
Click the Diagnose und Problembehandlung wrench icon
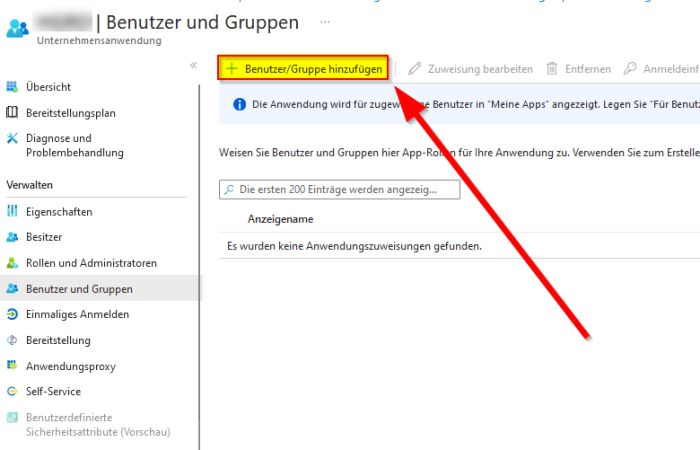point(12,138)
